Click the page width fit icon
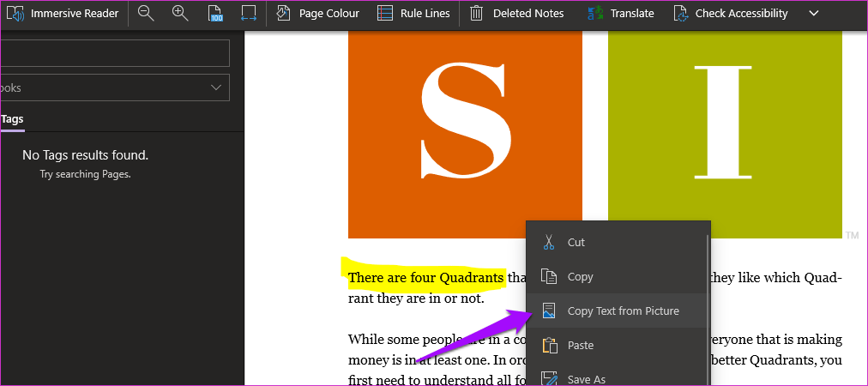The width and height of the screenshot is (868, 386). tap(249, 13)
